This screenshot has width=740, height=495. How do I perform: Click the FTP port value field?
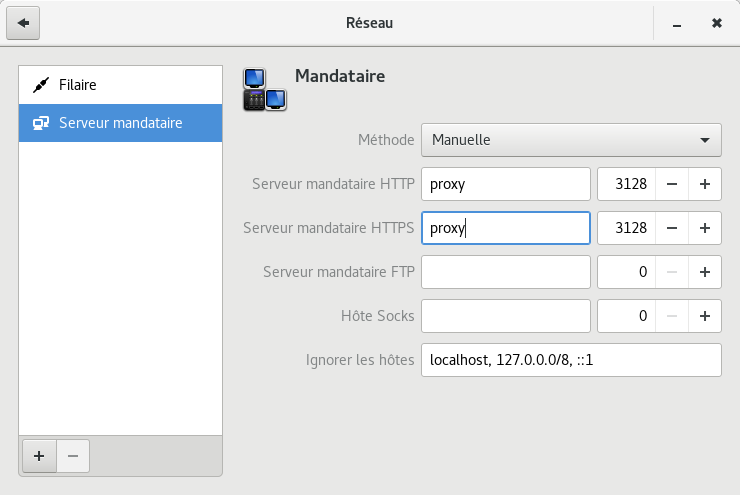coord(627,272)
